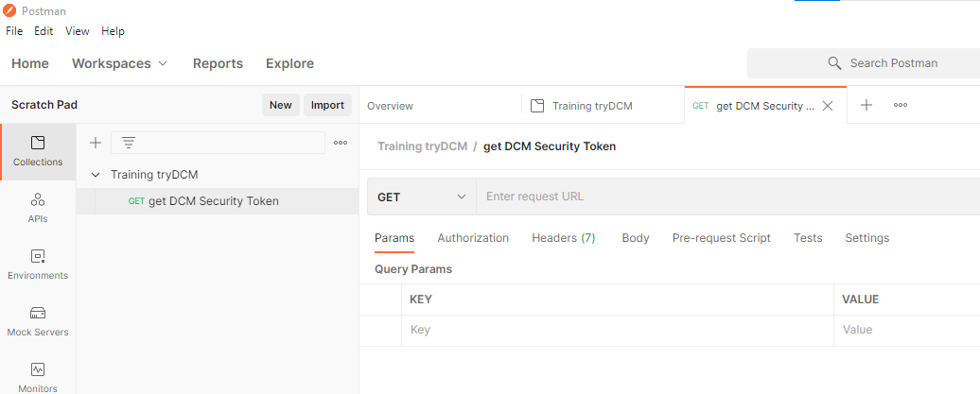The width and height of the screenshot is (980, 394).
Task: Open the Environments sidebar panel
Action: (38, 265)
